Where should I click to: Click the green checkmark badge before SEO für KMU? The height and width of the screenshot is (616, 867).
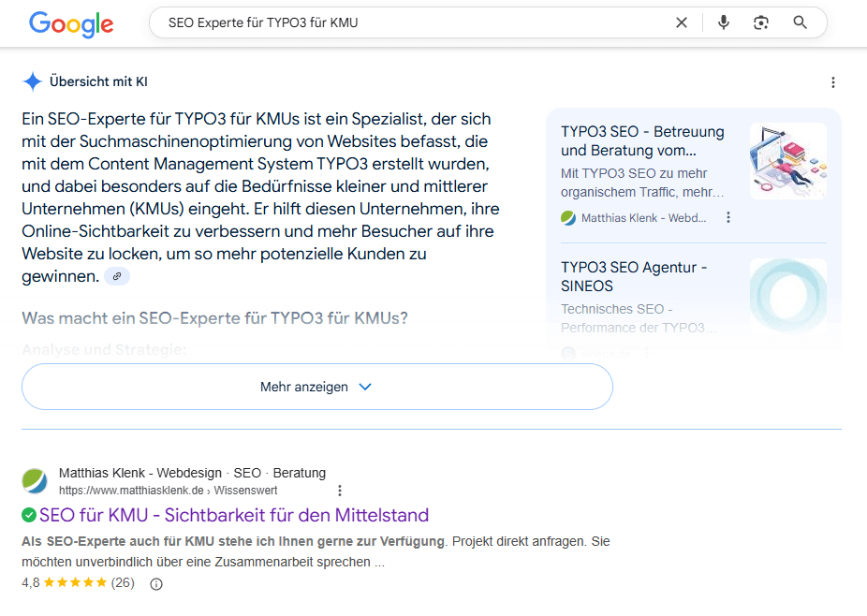tap(29, 515)
